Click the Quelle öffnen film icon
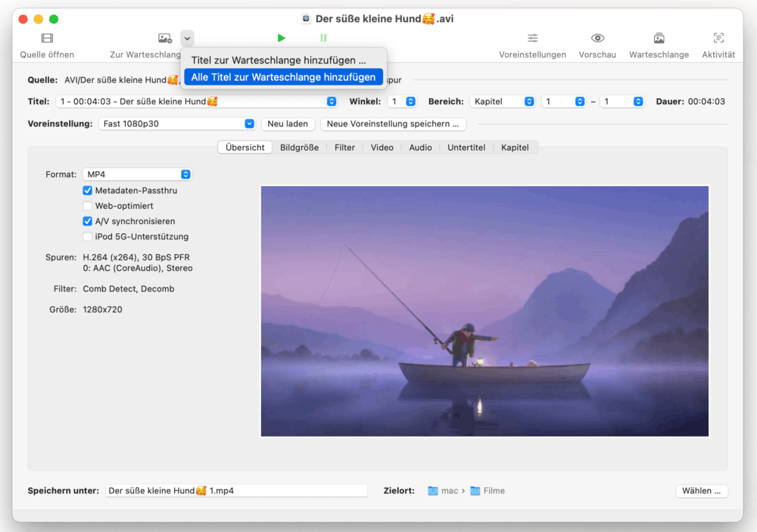Screen dimensions: 757x532 47,39
